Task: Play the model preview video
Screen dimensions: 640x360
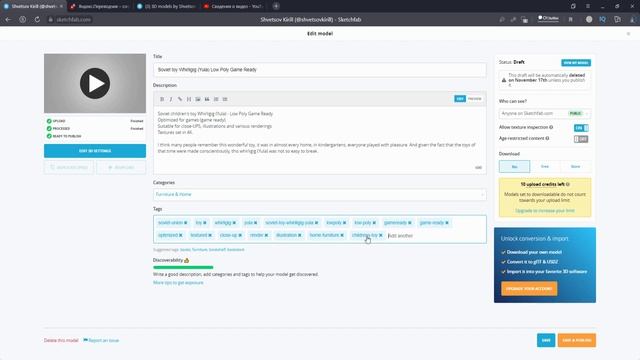Action: tap(95, 83)
